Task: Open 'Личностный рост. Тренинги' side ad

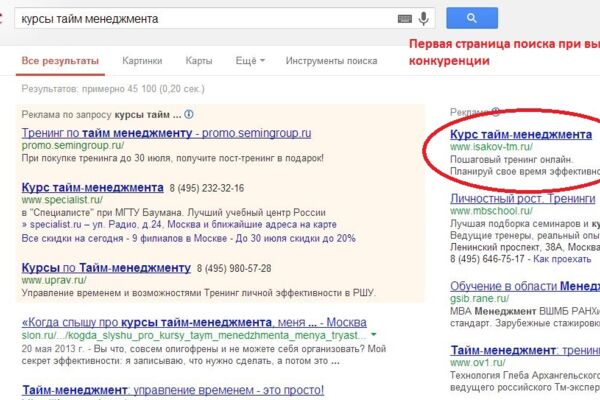Action: click(x=522, y=199)
